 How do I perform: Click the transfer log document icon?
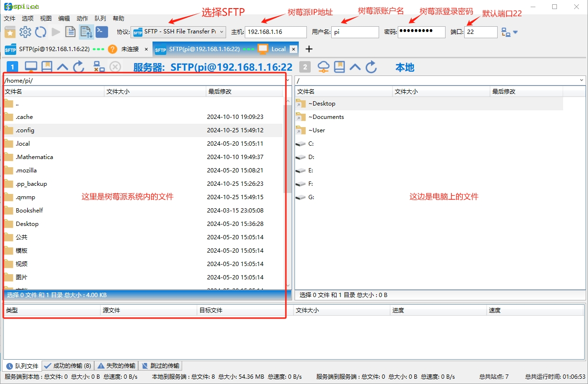pos(69,32)
